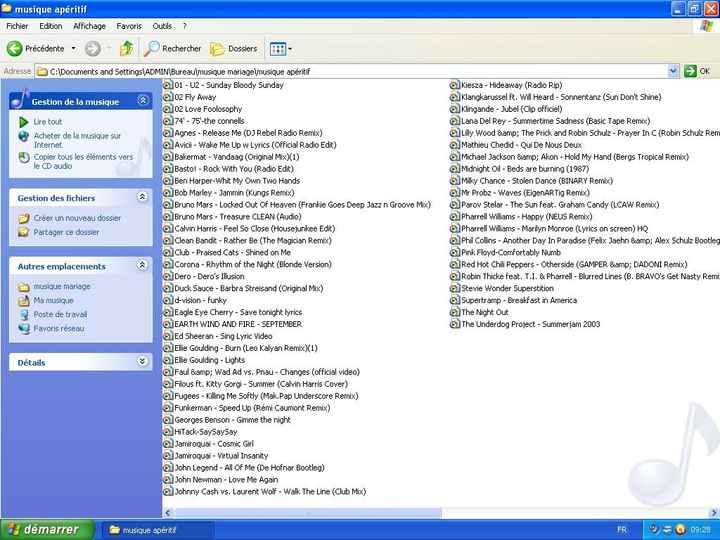Select Pink Floyd-Comfortably Numb file

tap(511, 253)
